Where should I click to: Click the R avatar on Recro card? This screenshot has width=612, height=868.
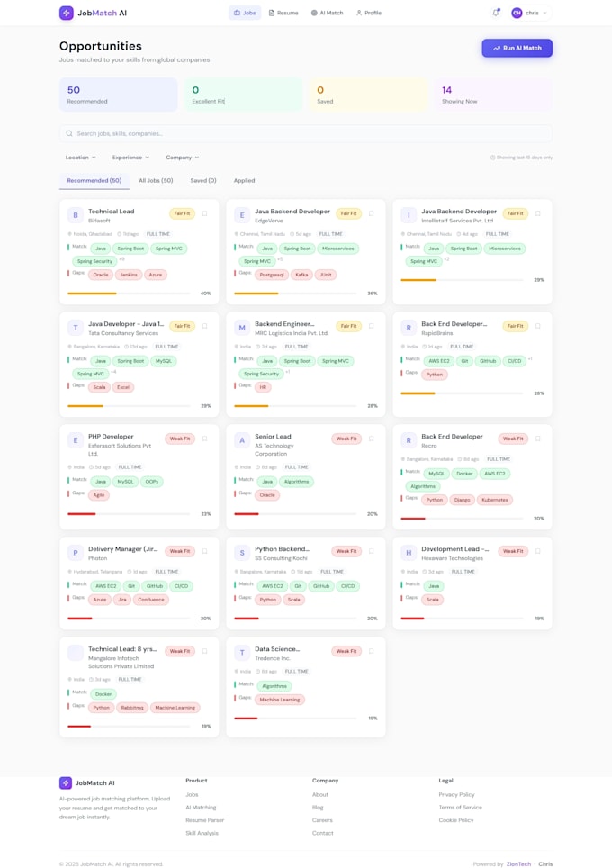[x=409, y=440]
